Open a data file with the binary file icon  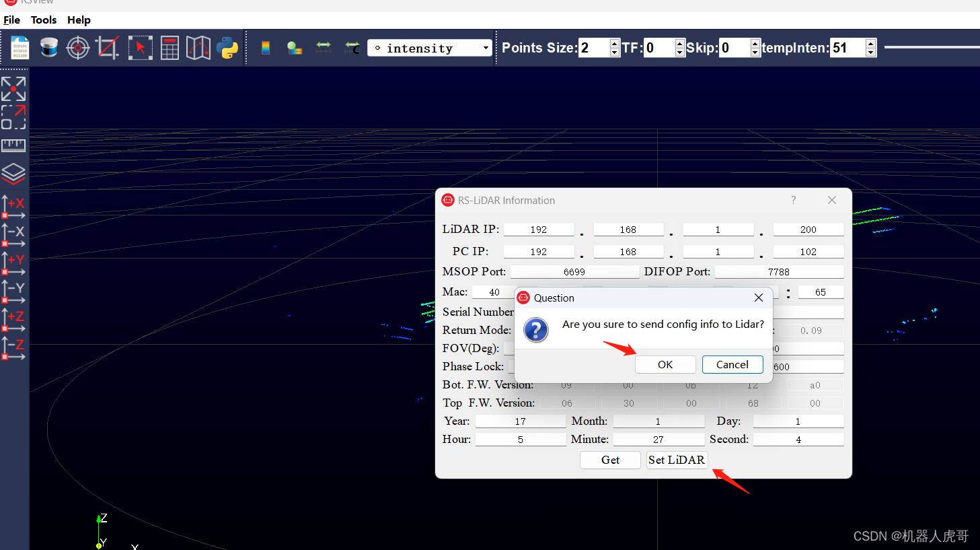(x=20, y=48)
